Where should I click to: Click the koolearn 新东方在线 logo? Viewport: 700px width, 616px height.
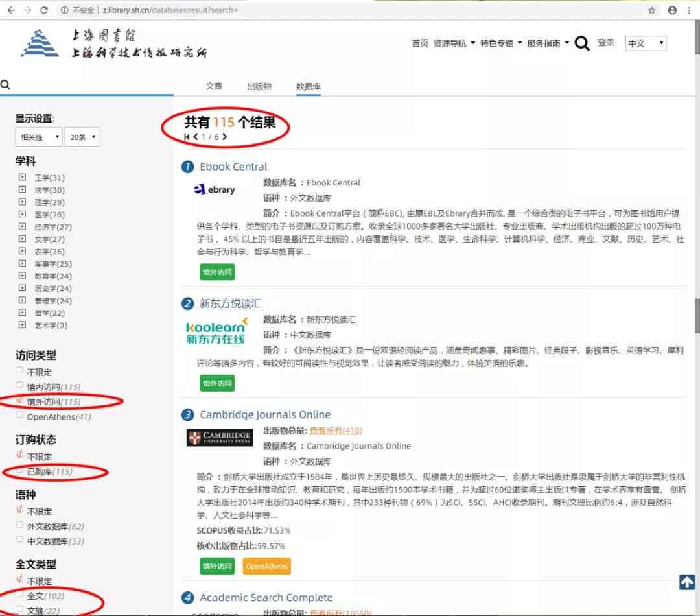click(x=216, y=331)
